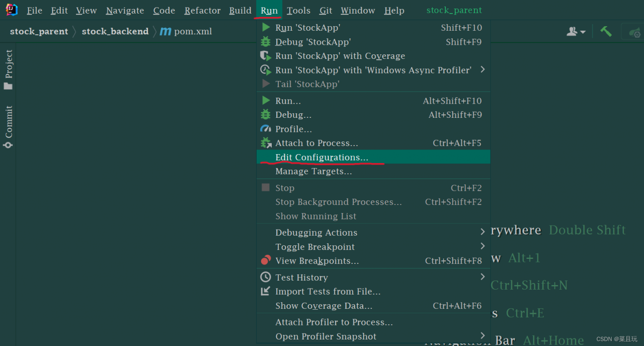Open the Code menu
This screenshot has height=346, width=644.
point(164,10)
